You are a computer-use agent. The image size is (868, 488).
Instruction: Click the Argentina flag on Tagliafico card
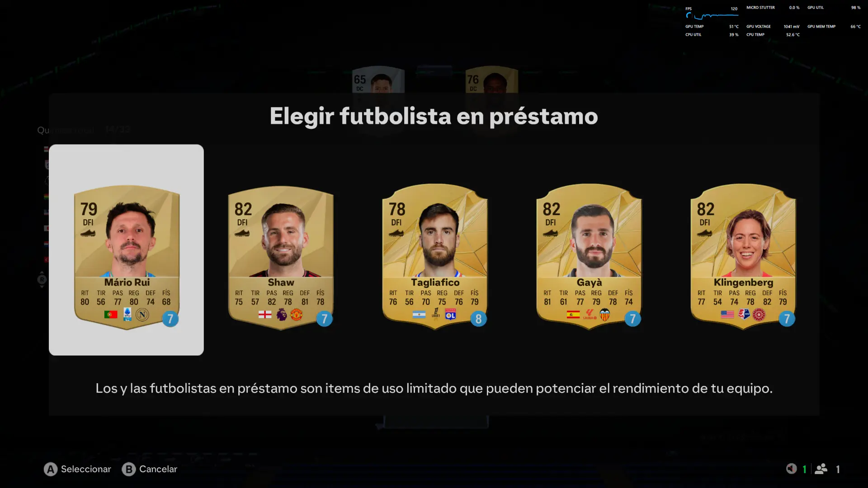point(419,314)
